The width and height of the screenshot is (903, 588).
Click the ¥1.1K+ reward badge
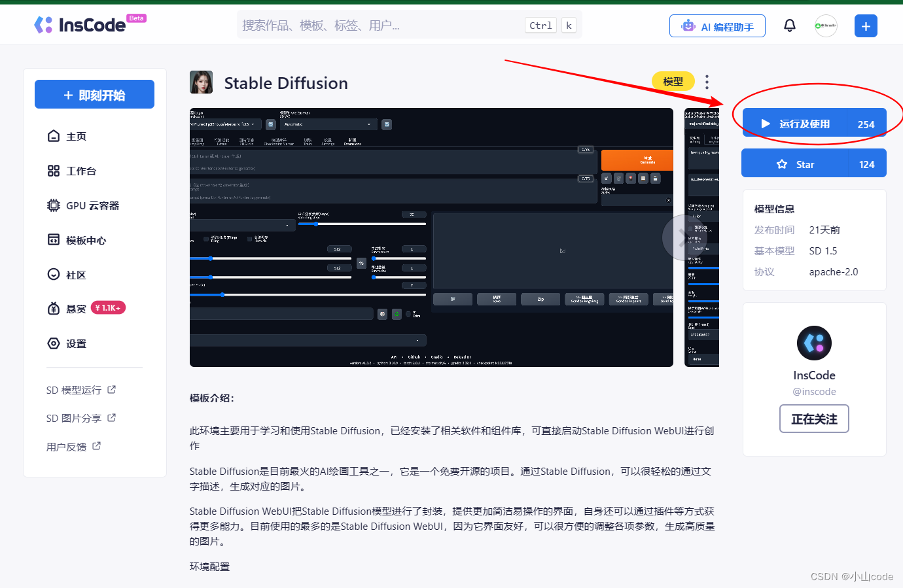pyautogui.click(x=108, y=307)
